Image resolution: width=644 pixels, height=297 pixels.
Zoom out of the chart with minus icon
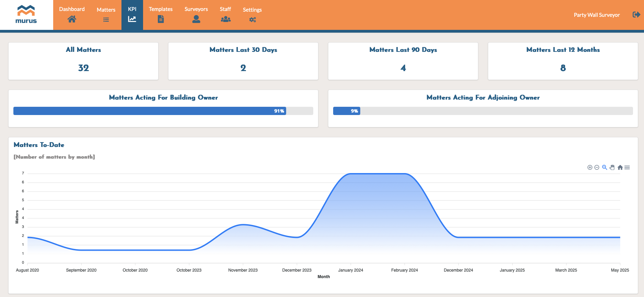pyautogui.click(x=597, y=168)
